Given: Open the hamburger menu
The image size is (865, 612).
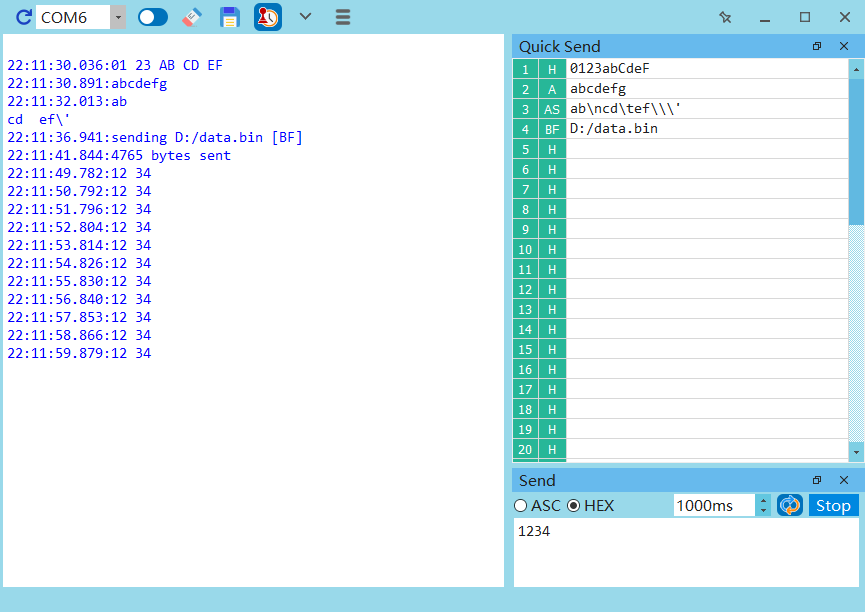Looking at the screenshot, I should [x=343, y=17].
